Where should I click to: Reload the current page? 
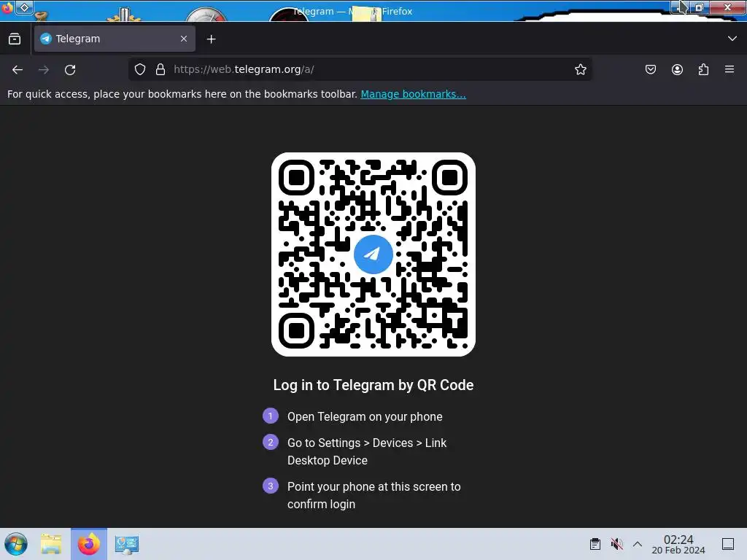point(70,69)
